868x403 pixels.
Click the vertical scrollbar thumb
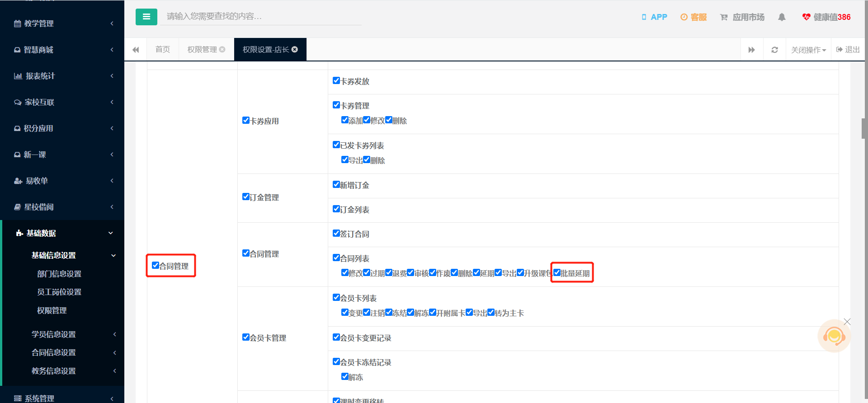click(x=863, y=128)
